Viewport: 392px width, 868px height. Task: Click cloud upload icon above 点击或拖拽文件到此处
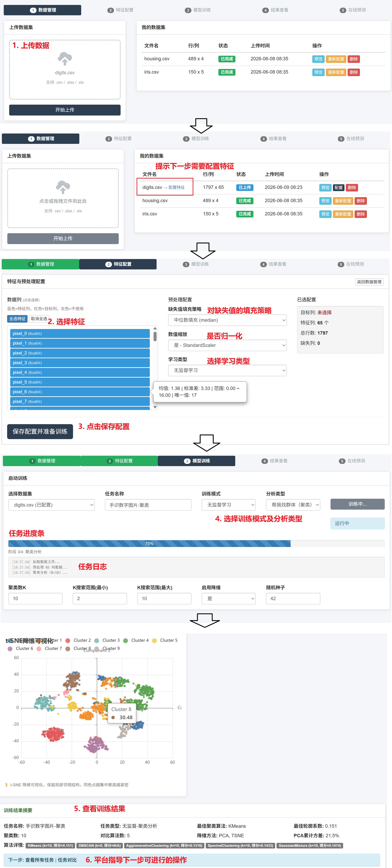pos(63,187)
